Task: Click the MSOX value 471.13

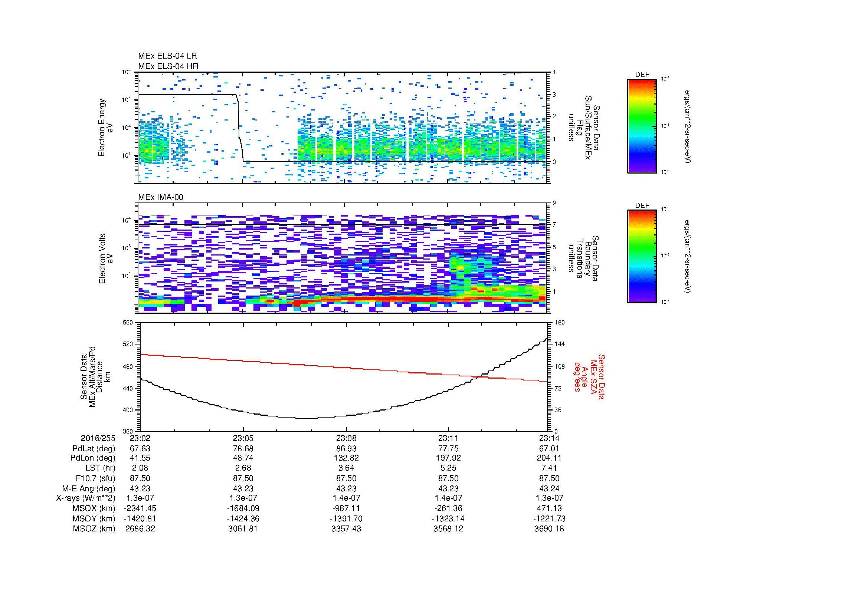Action: [549, 509]
